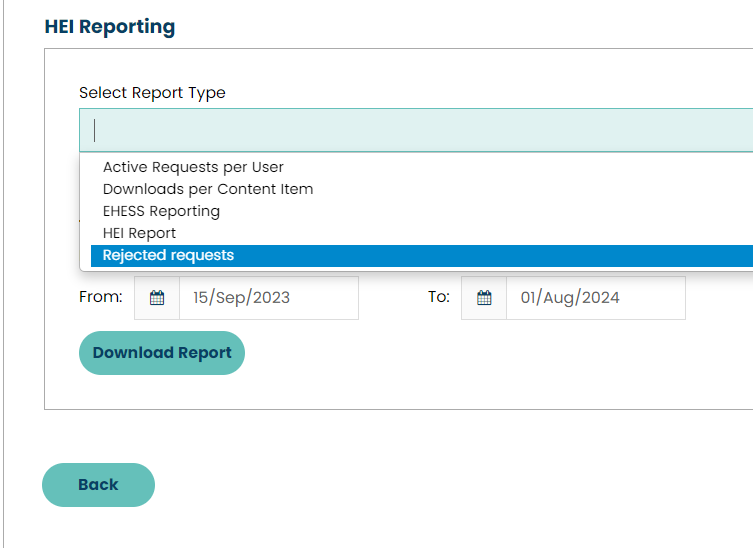Choose the highlighted Rejected requests option
The image size is (753, 548).
pos(168,255)
